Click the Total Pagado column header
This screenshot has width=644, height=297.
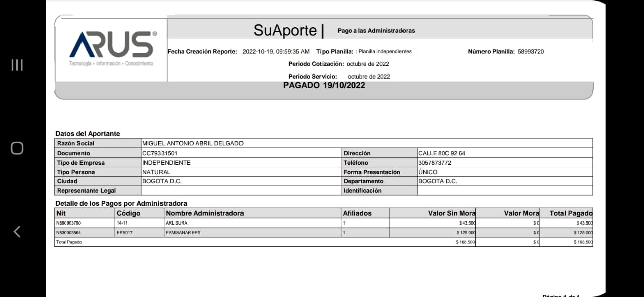pos(571,213)
